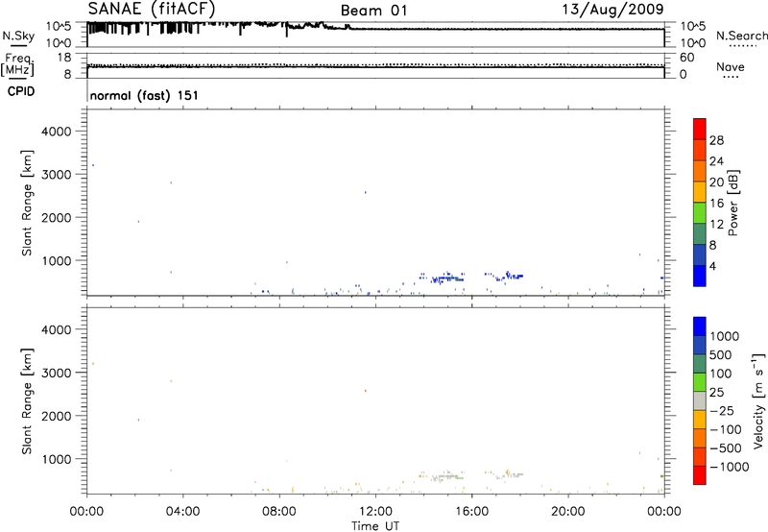The image size is (768, 532).
Task: Click the N.Search legend label
Action: [x=742, y=36]
